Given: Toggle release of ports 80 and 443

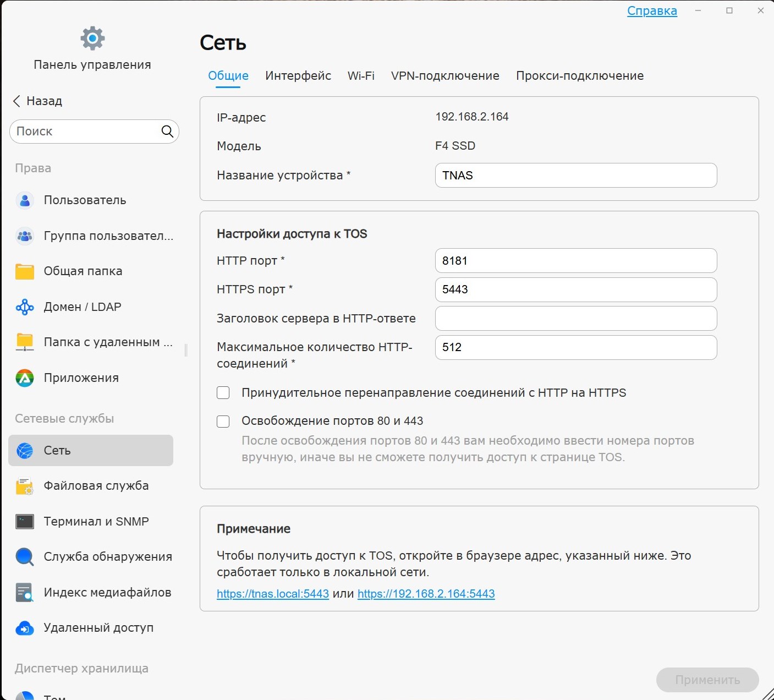Looking at the screenshot, I should tap(223, 422).
